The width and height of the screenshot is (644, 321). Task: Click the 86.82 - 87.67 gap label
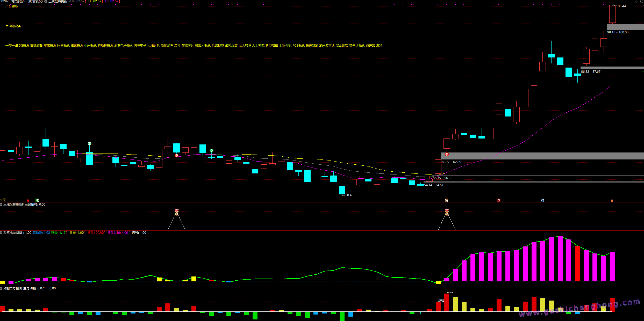click(591, 72)
